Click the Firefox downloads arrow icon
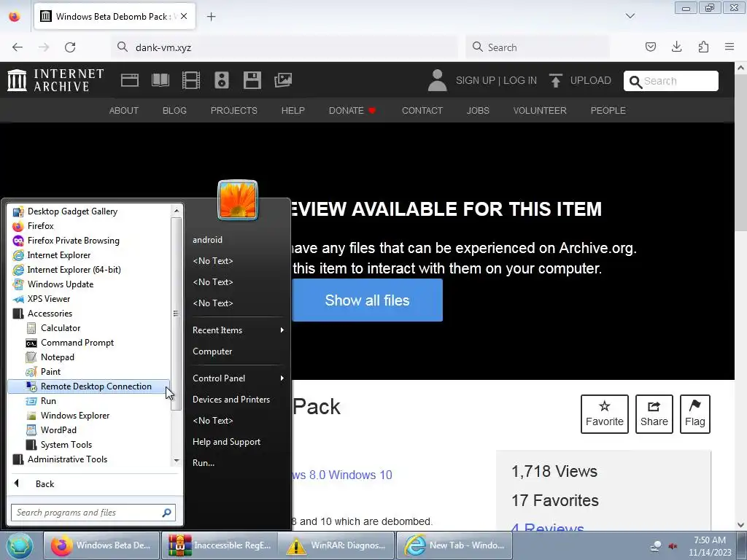Viewport: 747px width, 560px height. [x=676, y=47]
